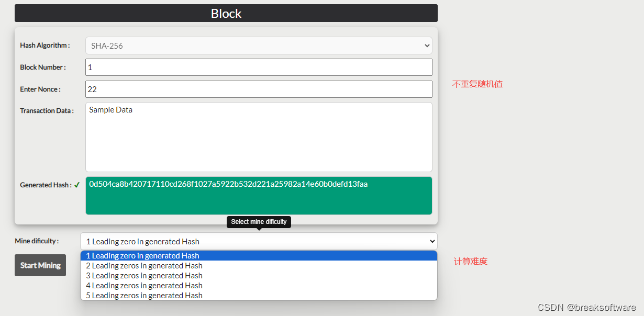Click the Transaction Data label
Image resolution: width=644 pixels, height=316 pixels.
pyautogui.click(x=47, y=111)
